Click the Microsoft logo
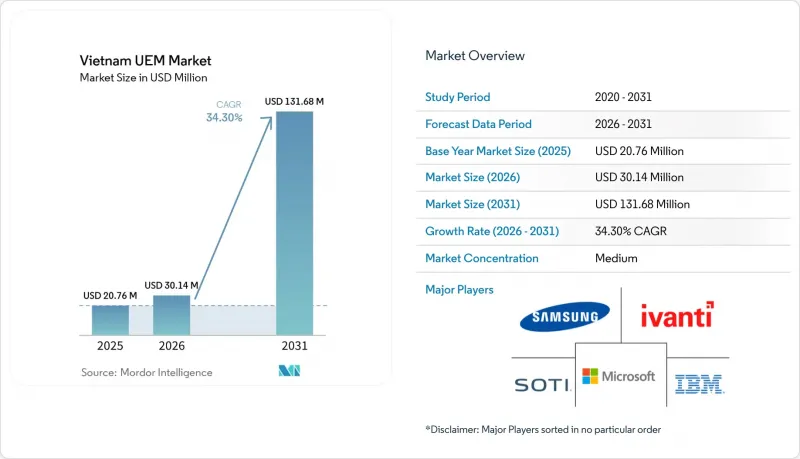The height and width of the screenshot is (459, 800). [618, 376]
